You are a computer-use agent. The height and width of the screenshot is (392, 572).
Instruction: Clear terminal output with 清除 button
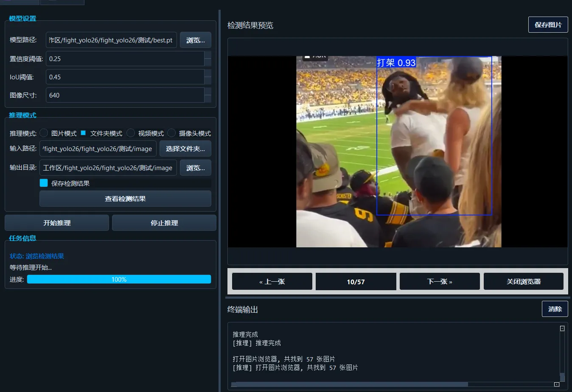[555, 309]
